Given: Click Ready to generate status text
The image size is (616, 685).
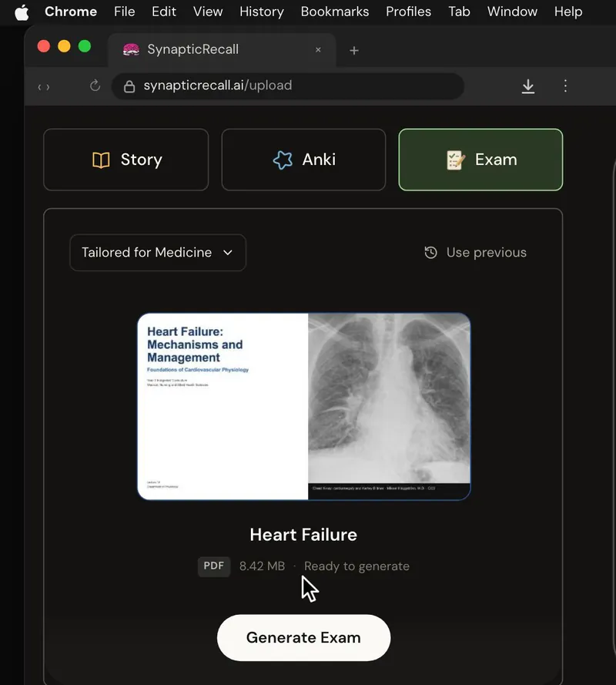Looking at the screenshot, I should tap(357, 566).
